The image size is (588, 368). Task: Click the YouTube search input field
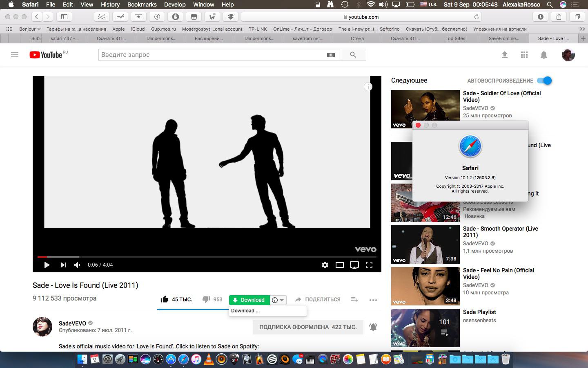pyautogui.click(x=212, y=55)
